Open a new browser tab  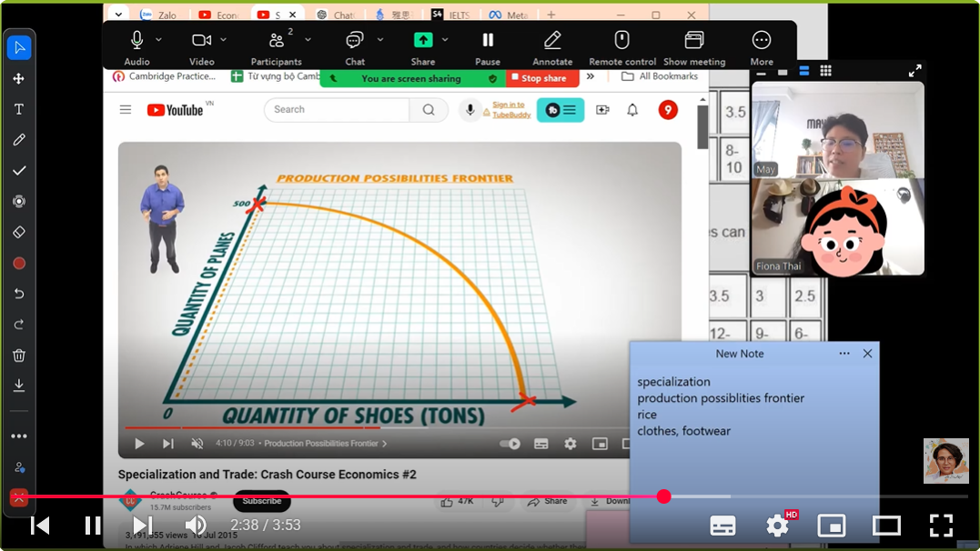pyautogui.click(x=551, y=15)
